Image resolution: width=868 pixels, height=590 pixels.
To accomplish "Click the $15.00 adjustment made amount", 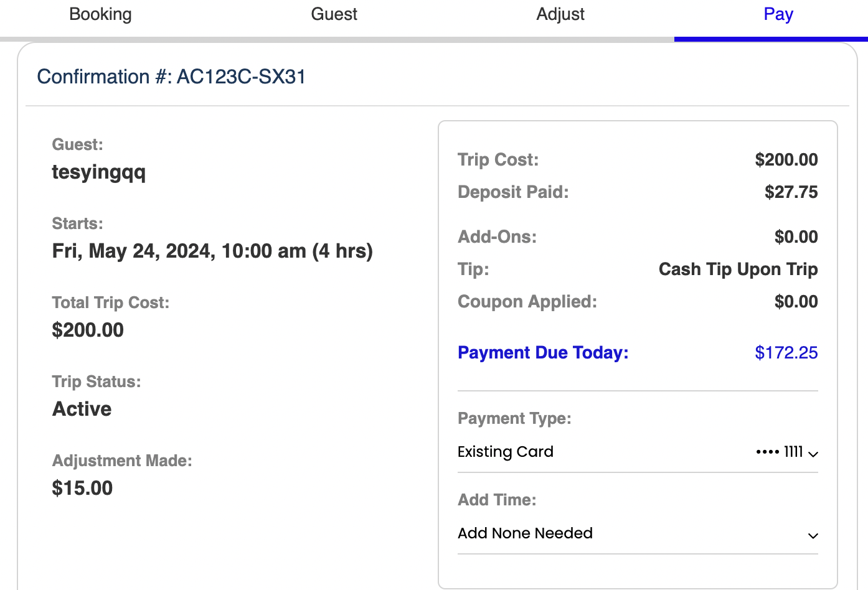I will tap(82, 488).
